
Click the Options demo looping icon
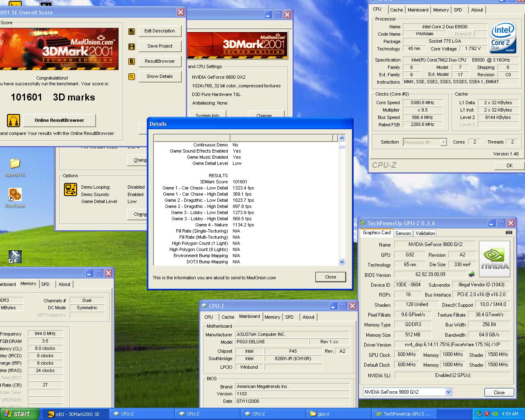tap(71, 189)
